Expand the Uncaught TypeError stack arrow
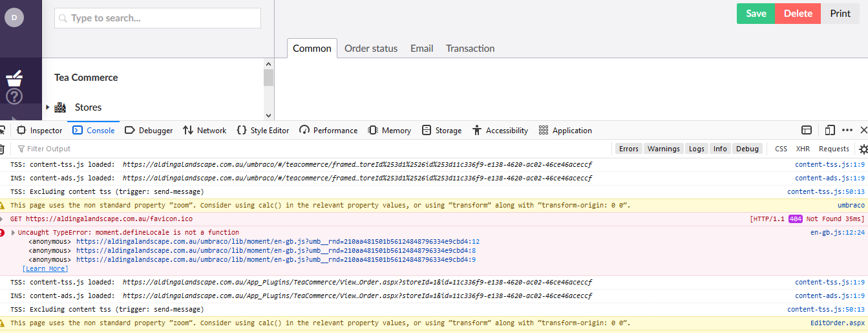 point(13,232)
